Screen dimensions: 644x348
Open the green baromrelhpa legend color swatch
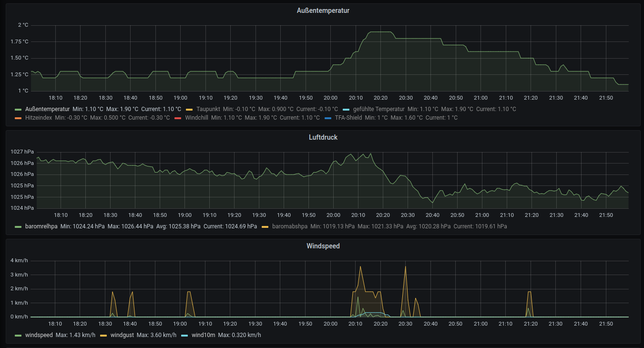pos(18,226)
